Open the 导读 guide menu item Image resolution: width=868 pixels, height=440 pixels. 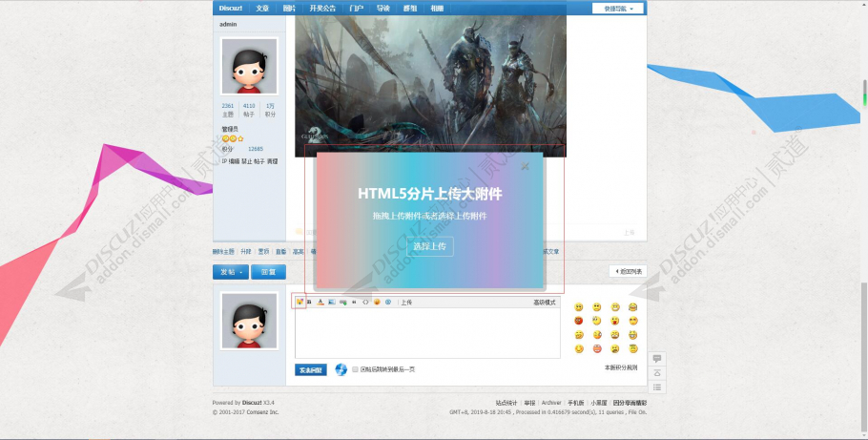click(x=383, y=9)
